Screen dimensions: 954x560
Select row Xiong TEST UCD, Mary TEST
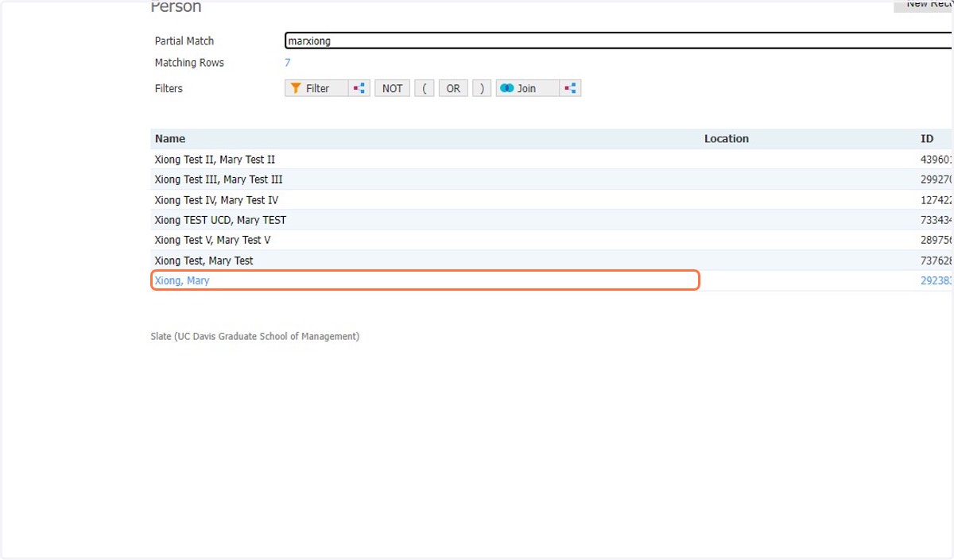(x=552, y=220)
